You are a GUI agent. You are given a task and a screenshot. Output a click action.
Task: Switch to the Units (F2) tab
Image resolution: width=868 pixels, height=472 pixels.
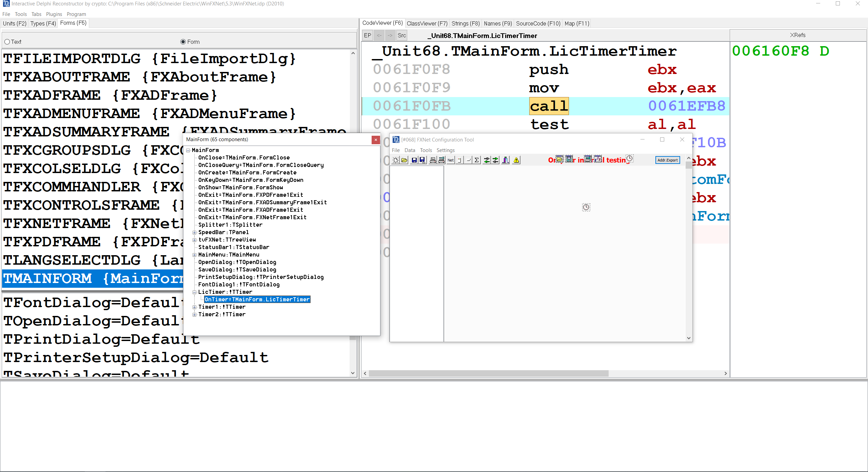14,23
